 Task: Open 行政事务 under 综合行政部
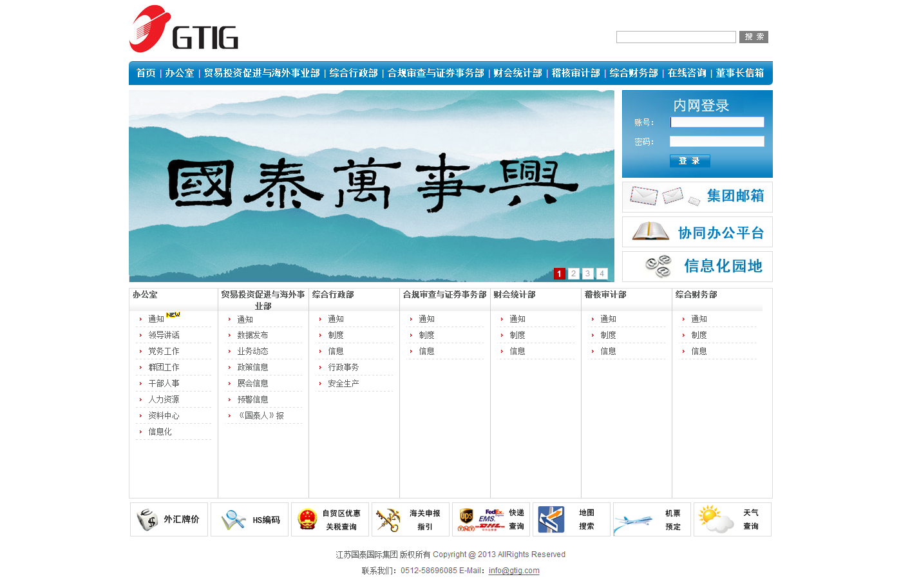[x=344, y=367]
